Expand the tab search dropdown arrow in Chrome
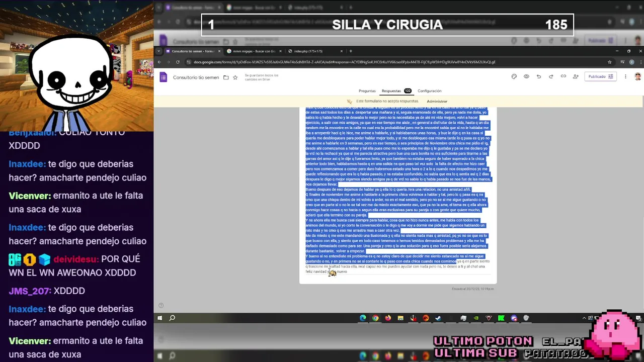Viewport: 644px width, 362px height. [x=159, y=51]
